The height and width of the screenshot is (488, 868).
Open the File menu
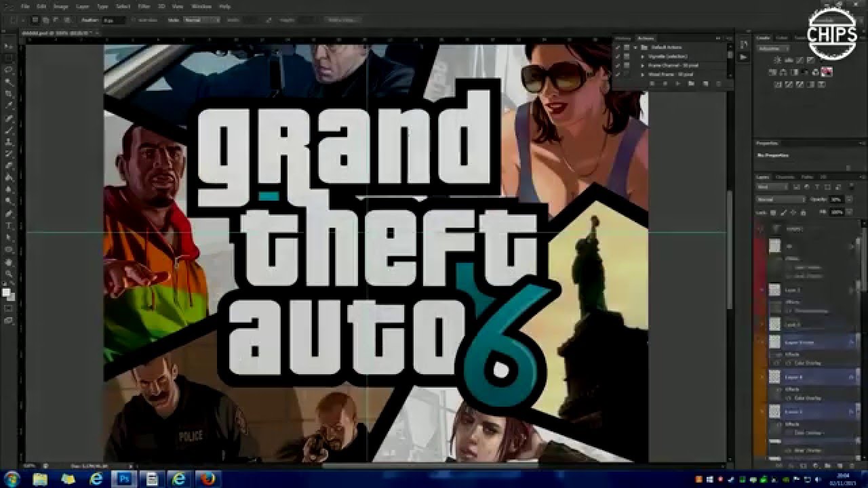pyautogui.click(x=25, y=6)
